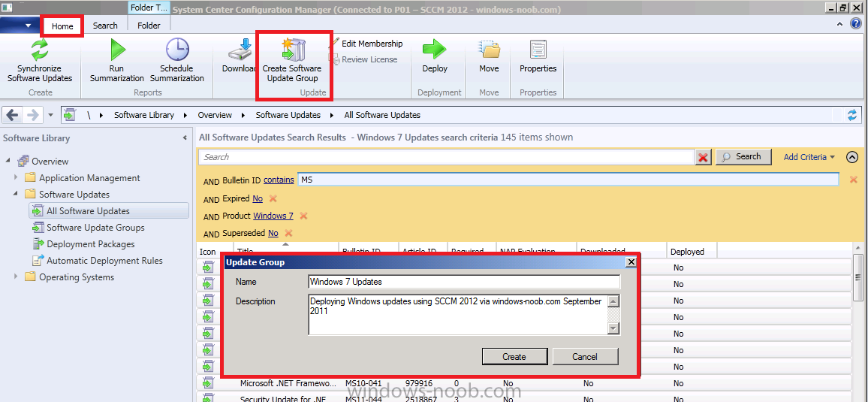The height and width of the screenshot is (402, 868).
Task: Click Cancel in Update Group dialog
Action: pos(585,357)
